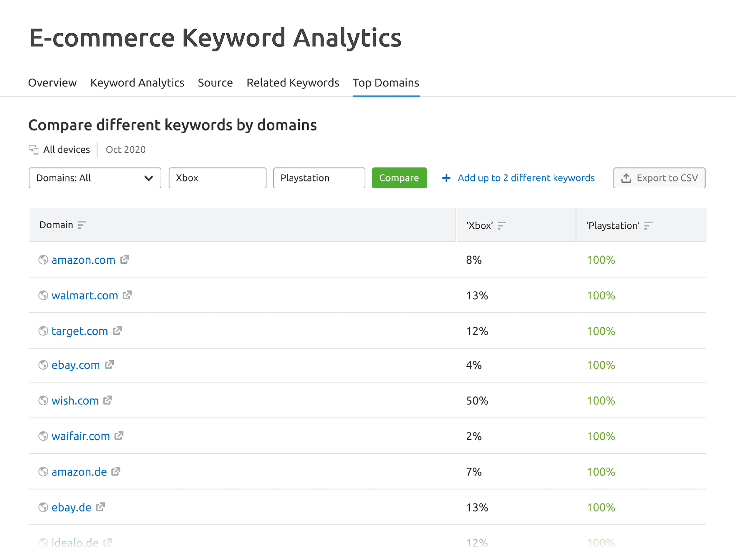
Task: Click the globe icon beside target.com
Action: coord(43,331)
